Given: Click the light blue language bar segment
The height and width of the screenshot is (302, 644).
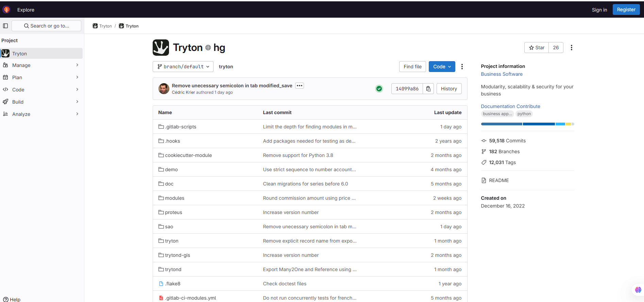Looking at the screenshot, I should click(560, 124).
